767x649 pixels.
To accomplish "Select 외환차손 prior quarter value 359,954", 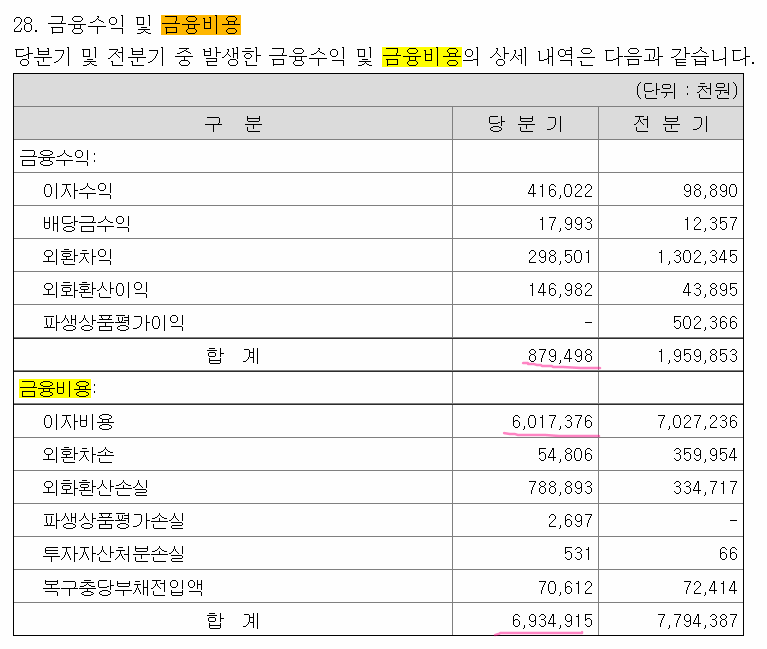I will click(x=705, y=454).
